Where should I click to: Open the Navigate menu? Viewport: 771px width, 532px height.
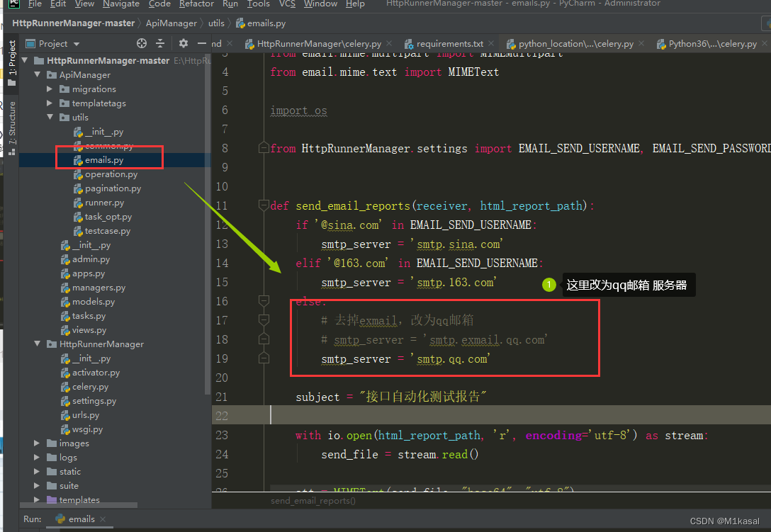pyautogui.click(x=121, y=4)
